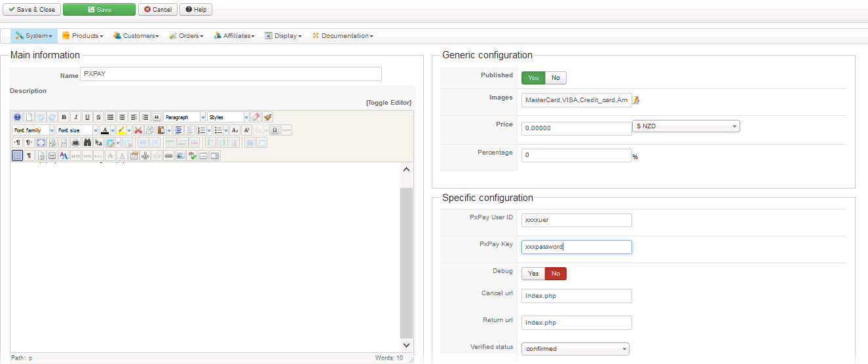Select Yes for Published option
Viewport: 868px width, 364px height.
click(533, 78)
